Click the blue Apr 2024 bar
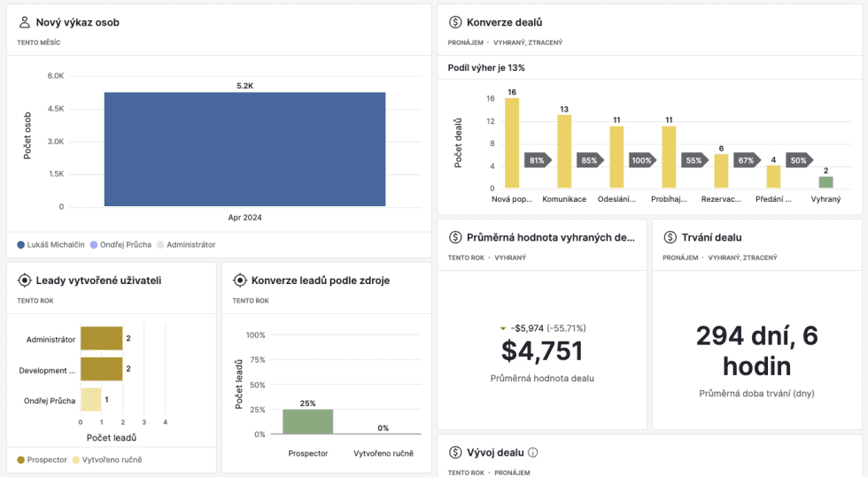The width and height of the screenshot is (868, 477). click(x=244, y=149)
